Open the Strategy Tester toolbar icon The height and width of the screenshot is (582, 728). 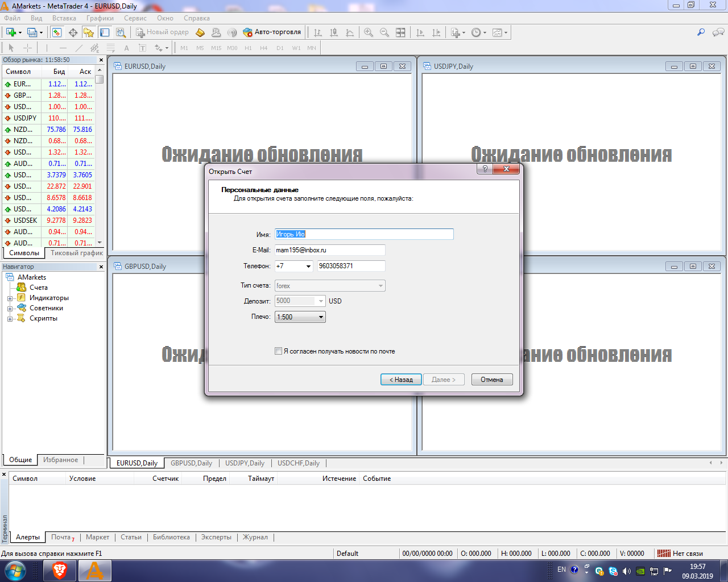tap(121, 32)
